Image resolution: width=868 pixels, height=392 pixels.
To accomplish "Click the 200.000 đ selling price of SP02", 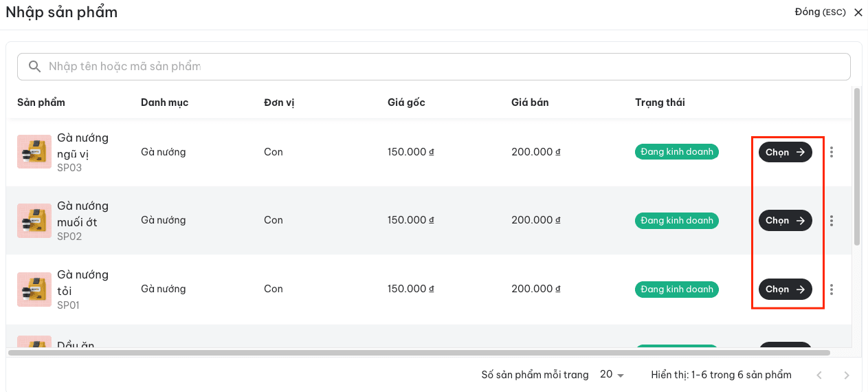I will point(536,220).
